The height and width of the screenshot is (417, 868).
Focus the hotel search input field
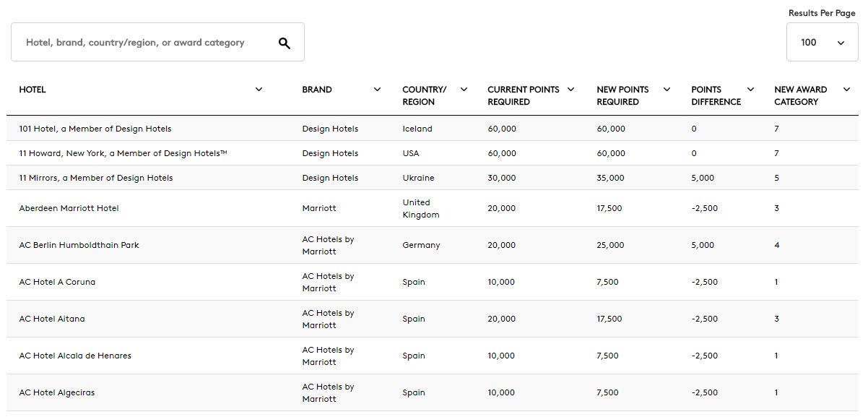pyautogui.click(x=157, y=42)
